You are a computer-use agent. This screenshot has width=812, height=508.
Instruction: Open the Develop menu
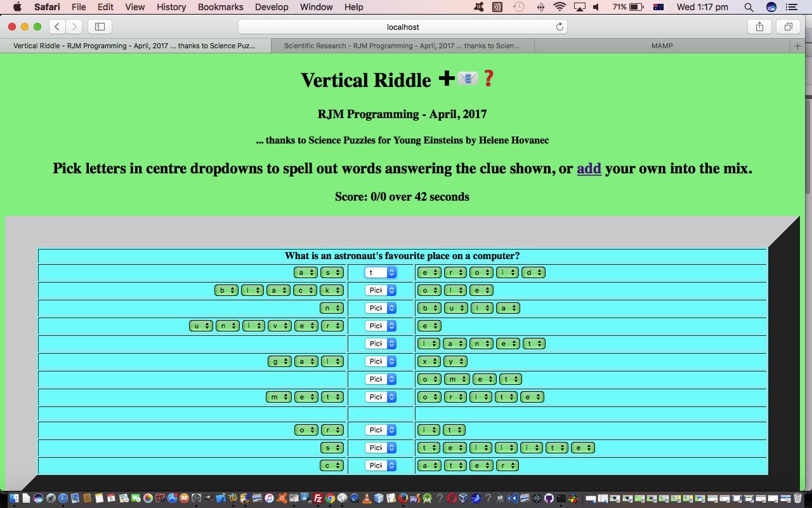pos(272,7)
